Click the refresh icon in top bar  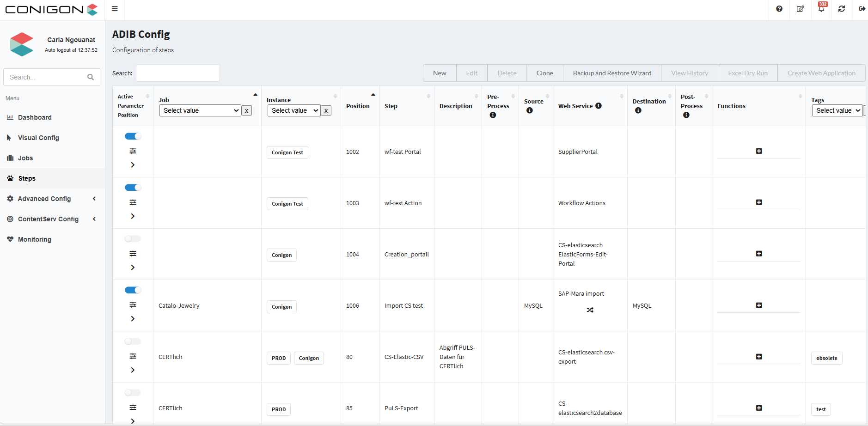[842, 9]
